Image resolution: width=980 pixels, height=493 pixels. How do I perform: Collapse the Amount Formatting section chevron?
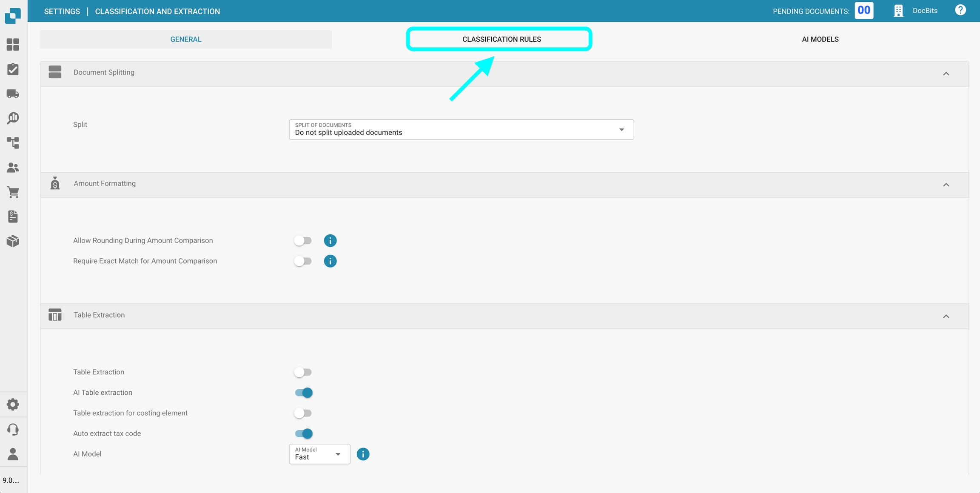tap(946, 185)
